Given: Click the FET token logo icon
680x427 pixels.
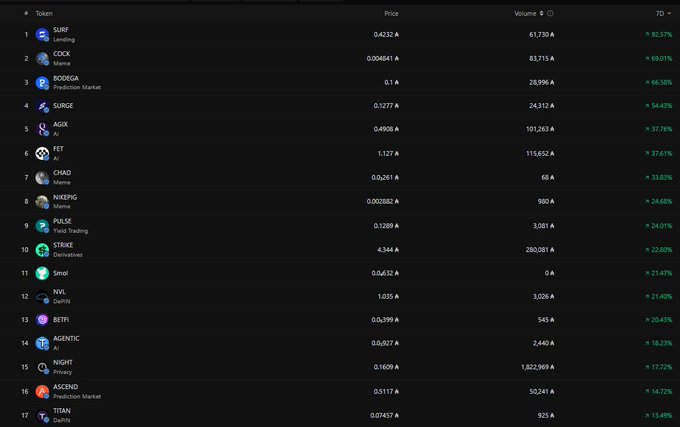Looking at the screenshot, I should tap(42, 153).
